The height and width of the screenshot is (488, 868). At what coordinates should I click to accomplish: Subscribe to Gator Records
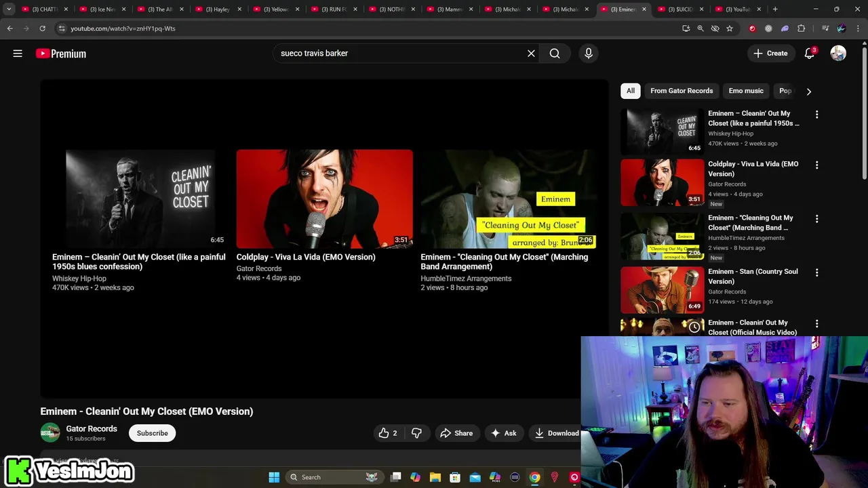tap(153, 433)
